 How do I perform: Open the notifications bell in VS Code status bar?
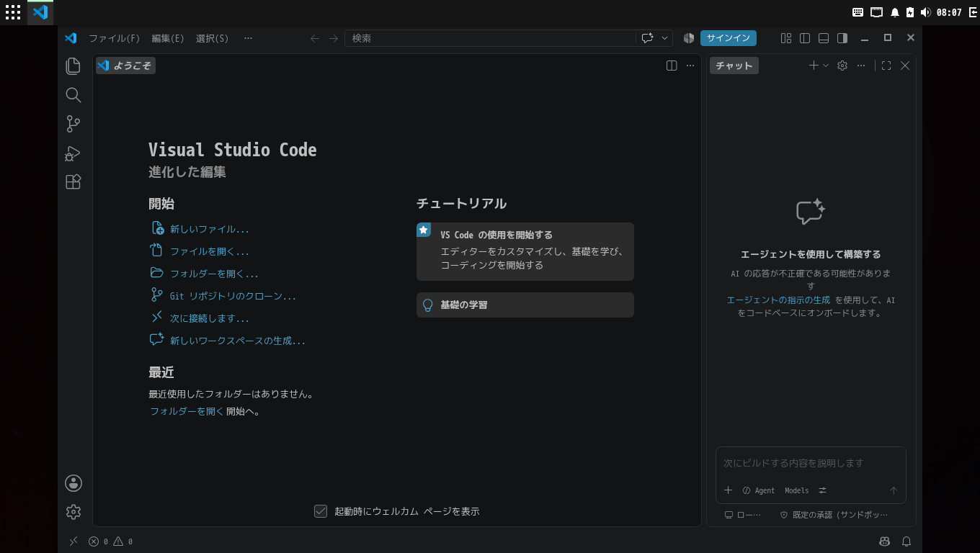coord(906,541)
